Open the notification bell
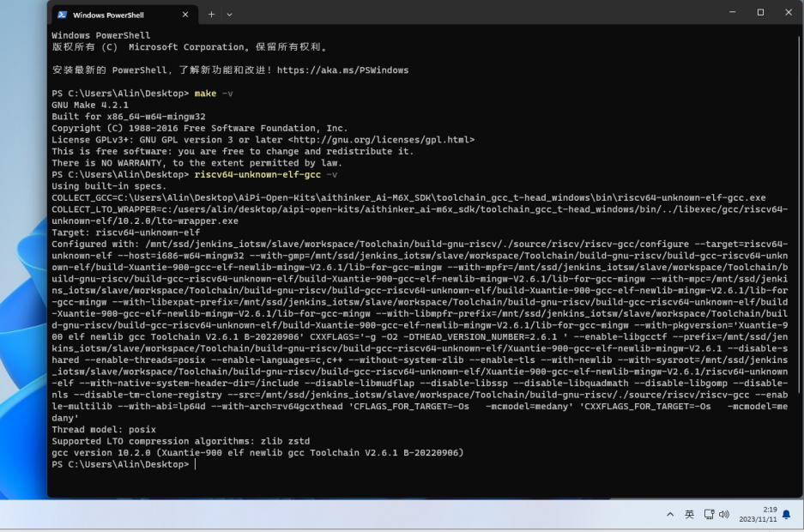 point(787,514)
